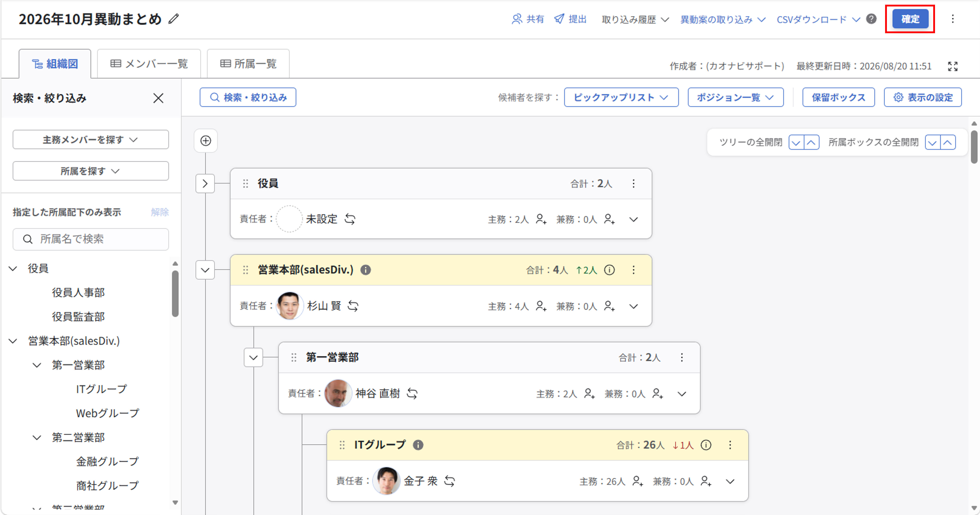Select Webグループ in the sidebar tree
Image resolution: width=980 pixels, height=515 pixels.
pos(108,413)
